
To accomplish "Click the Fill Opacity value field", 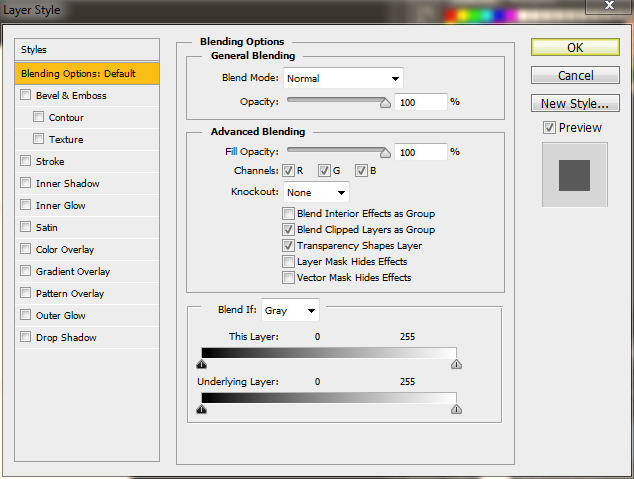I will 421,152.
